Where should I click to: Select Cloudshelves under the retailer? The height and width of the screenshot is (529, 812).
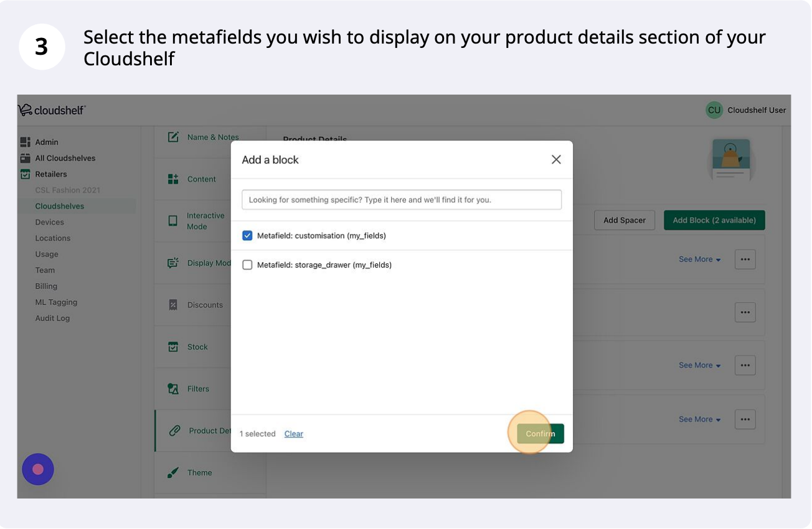click(60, 206)
